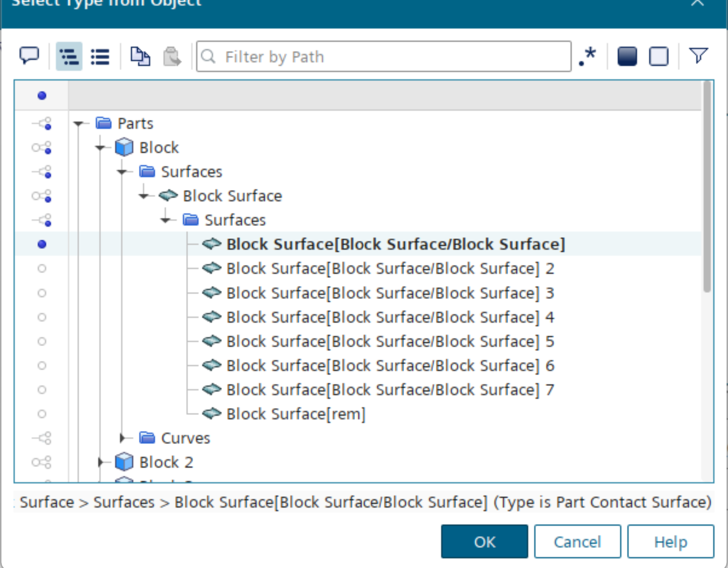Switch to hierarchical tree view
Image resolution: width=728 pixels, height=568 pixels.
click(x=69, y=56)
